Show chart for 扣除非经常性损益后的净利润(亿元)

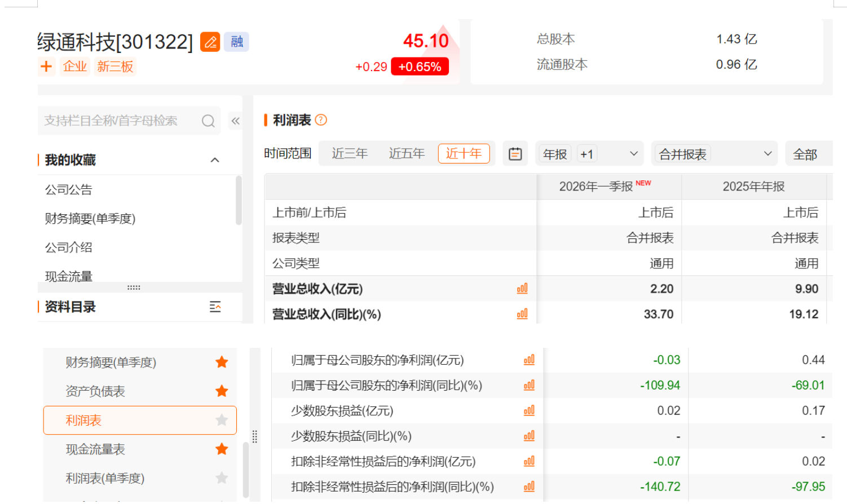529,461
